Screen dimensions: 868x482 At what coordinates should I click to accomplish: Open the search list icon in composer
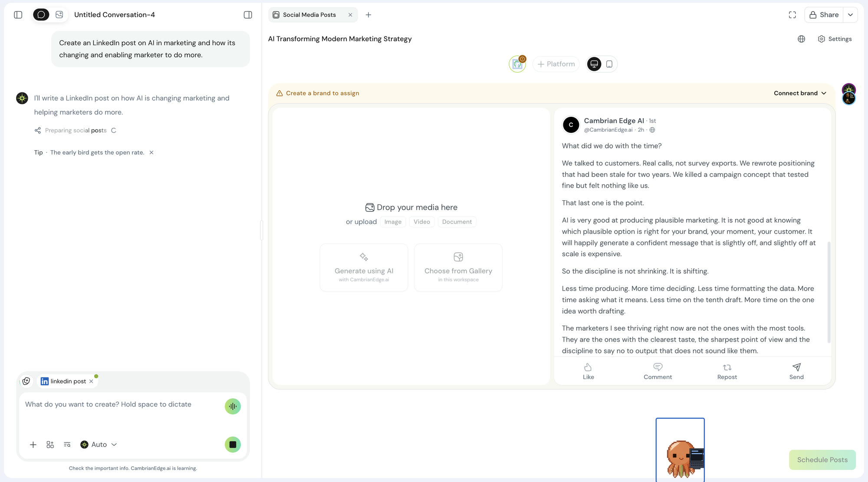click(67, 445)
